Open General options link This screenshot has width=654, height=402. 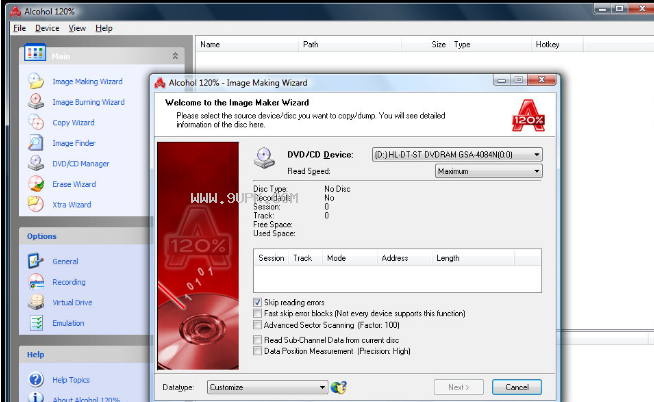coord(65,261)
